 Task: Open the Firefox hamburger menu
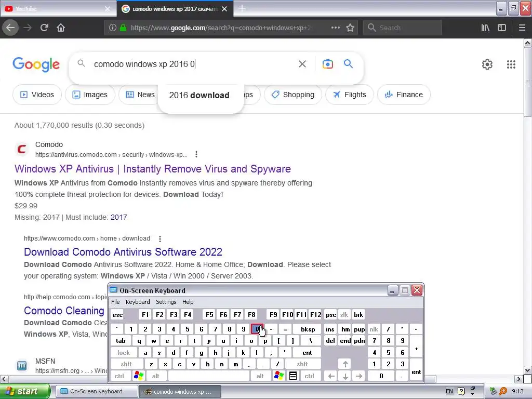(522, 28)
